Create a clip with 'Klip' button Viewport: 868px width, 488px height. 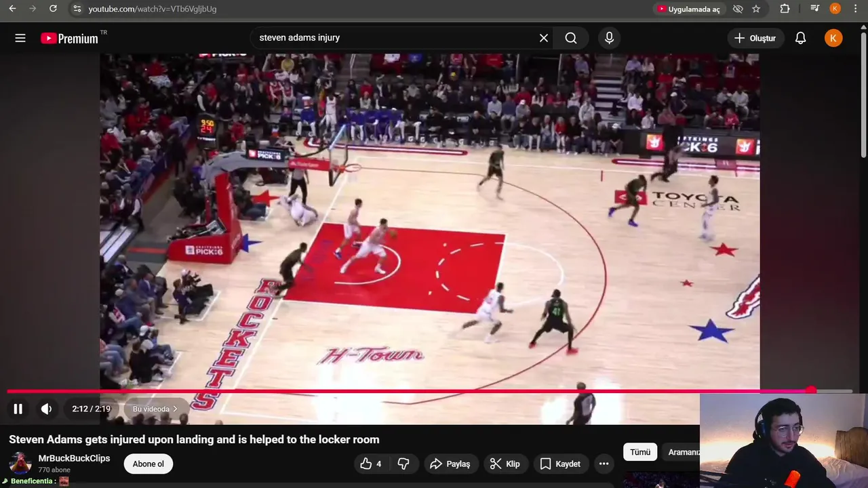pyautogui.click(x=505, y=464)
